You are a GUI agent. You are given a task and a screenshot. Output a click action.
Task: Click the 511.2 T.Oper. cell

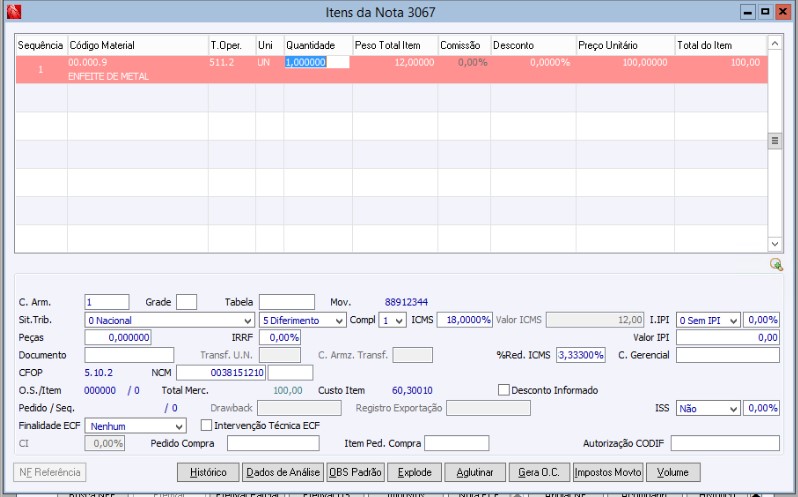[x=222, y=63]
